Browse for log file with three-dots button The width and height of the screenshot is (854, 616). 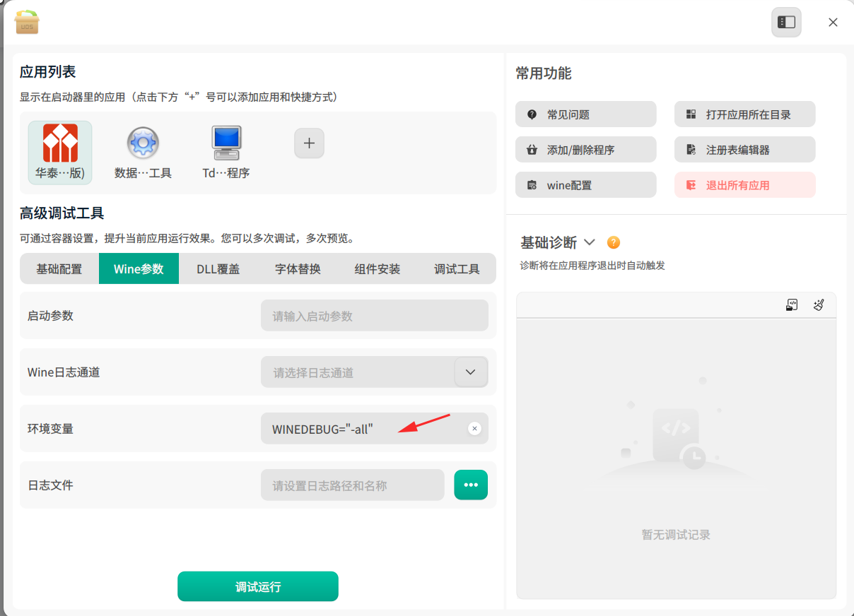(x=471, y=485)
